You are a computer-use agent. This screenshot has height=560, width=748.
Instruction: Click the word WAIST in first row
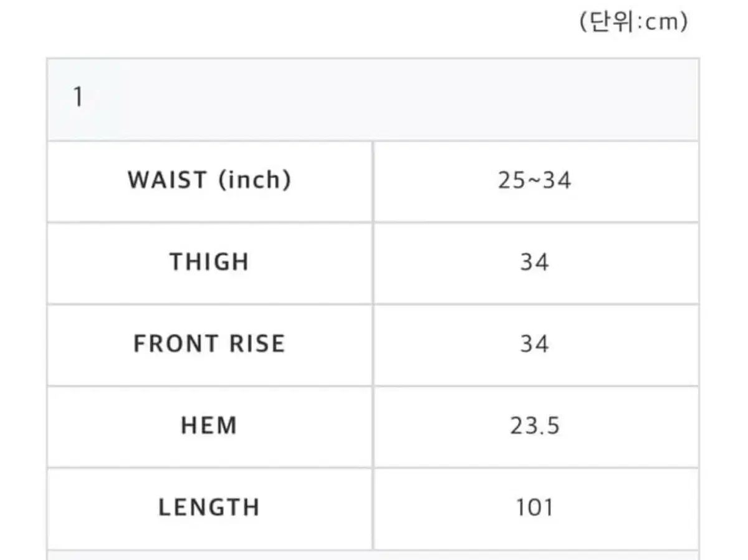(167, 180)
